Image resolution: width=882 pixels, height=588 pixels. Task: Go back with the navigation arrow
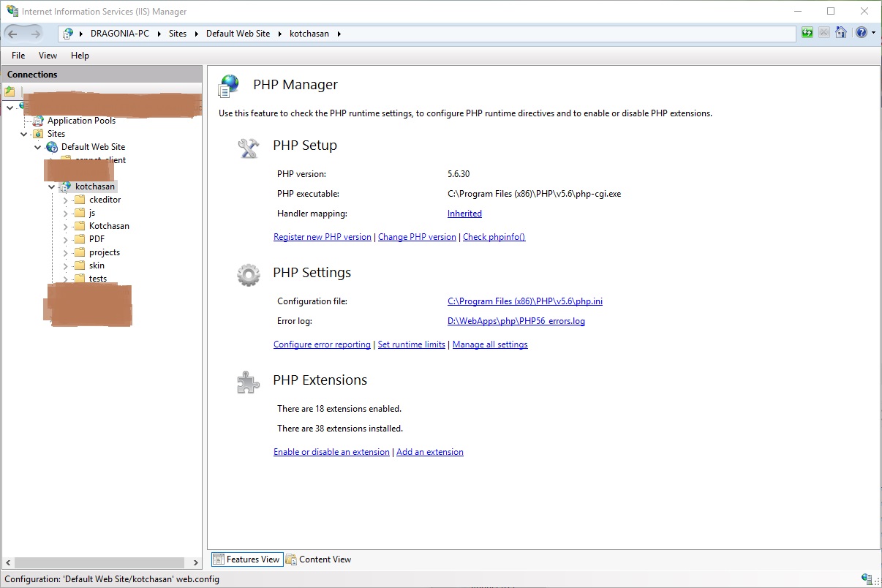(x=13, y=34)
